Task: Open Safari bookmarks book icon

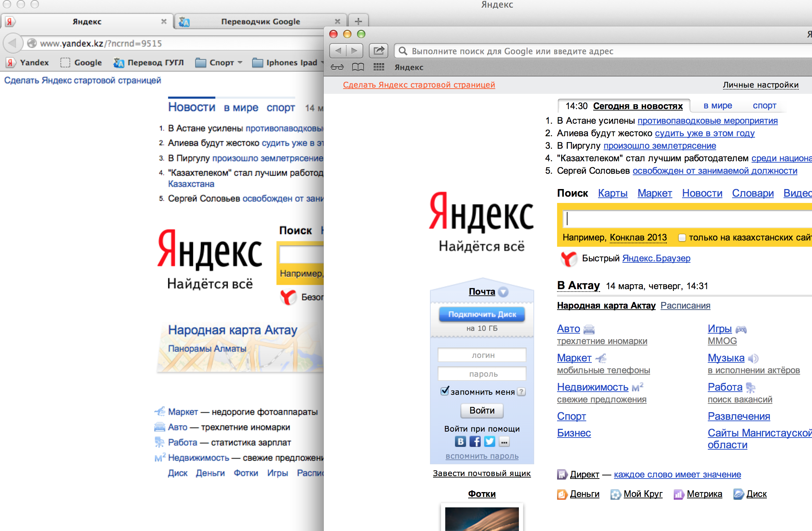Action: pyautogui.click(x=358, y=67)
